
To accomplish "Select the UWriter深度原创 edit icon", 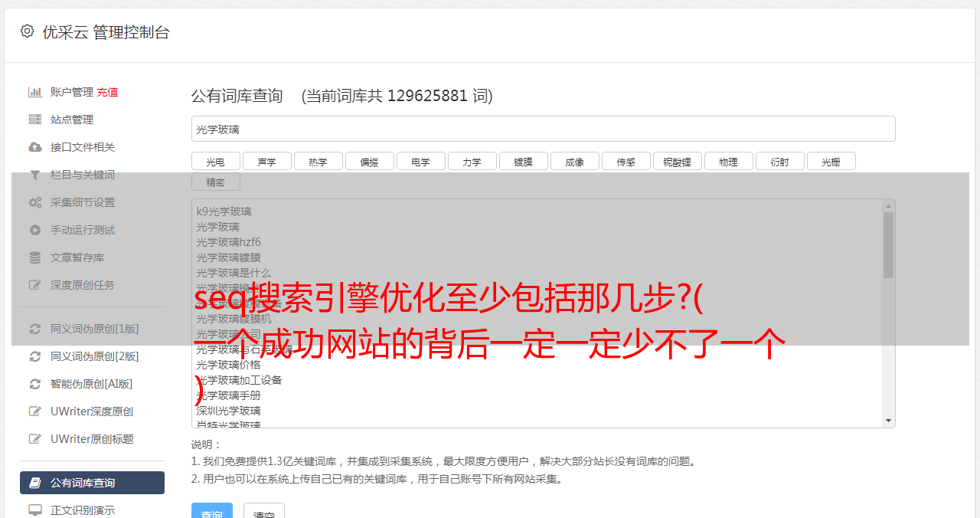I will [x=35, y=411].
